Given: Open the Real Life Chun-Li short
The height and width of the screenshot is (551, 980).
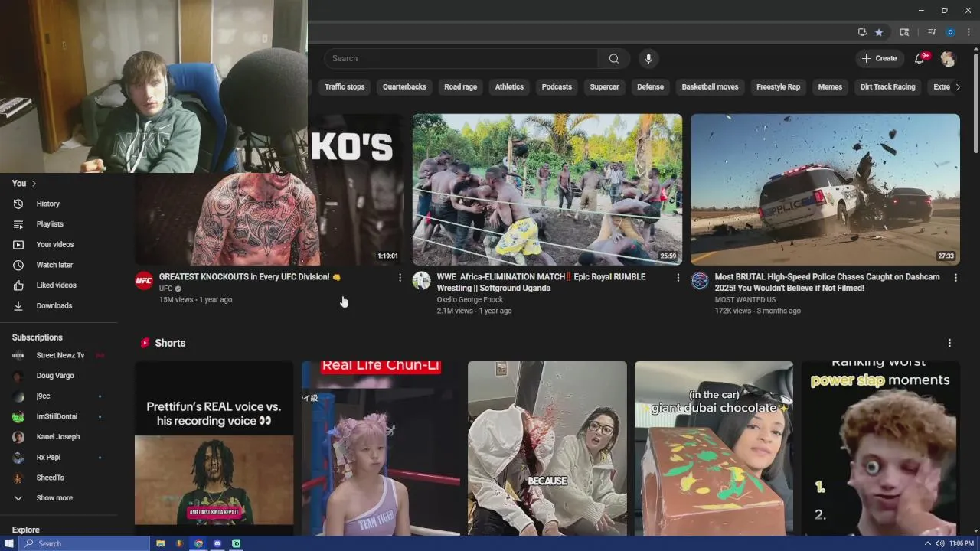Looking at the screenshot, I should pyautogui.click(x=381, y=448).
